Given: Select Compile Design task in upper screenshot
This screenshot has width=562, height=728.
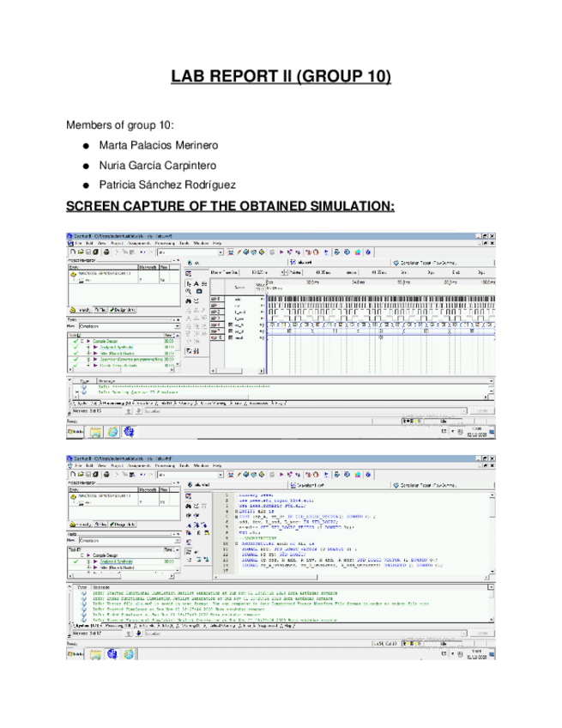Looking at the screenshot, I should pyautogui.click(x=105, y=342).
